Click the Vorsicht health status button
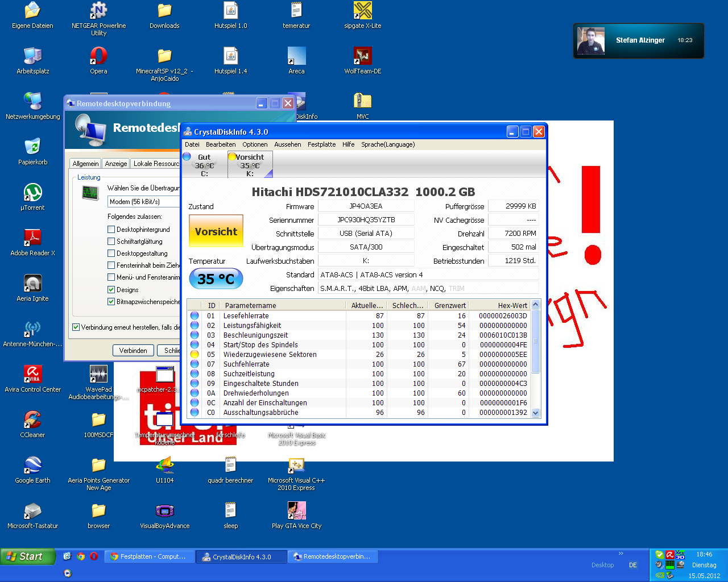Image resolution: width=728 pixels, height=582 pixels. pyautogui.click(x=216, y=231)
